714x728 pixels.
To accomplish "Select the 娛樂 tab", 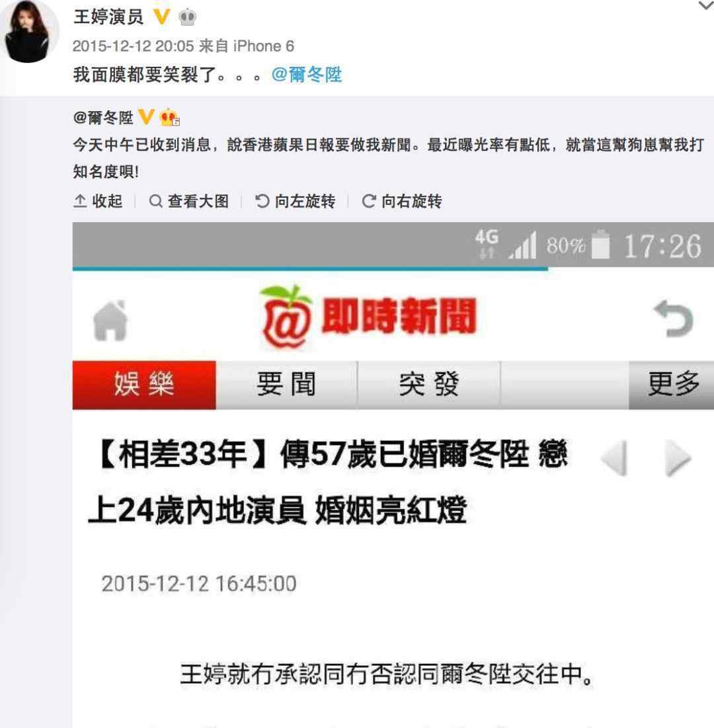I will pos(144,384).
